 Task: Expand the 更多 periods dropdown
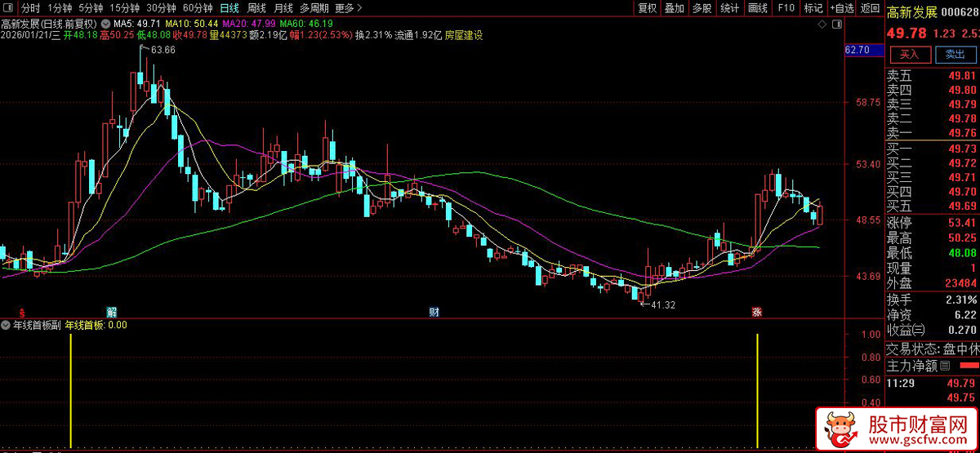[x=349, y=8]
